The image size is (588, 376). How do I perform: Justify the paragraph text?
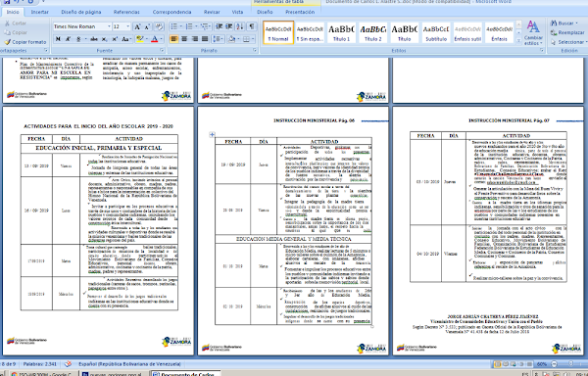(205, 39)
